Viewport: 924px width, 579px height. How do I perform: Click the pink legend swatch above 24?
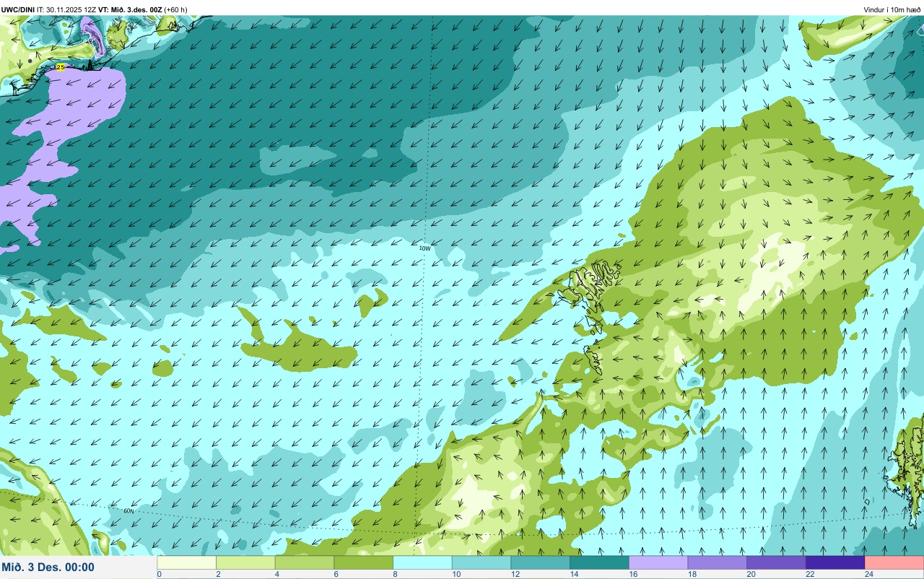pyautogui.click(x=894, y=562)
